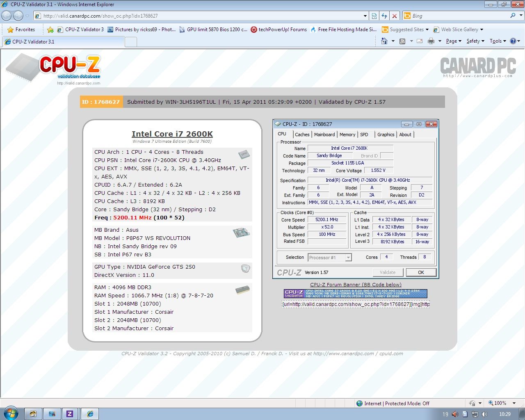525x420 pixels.
Task: Click CPU-Z Forum Banner (BB Code below) link
Action: (356, 285)
